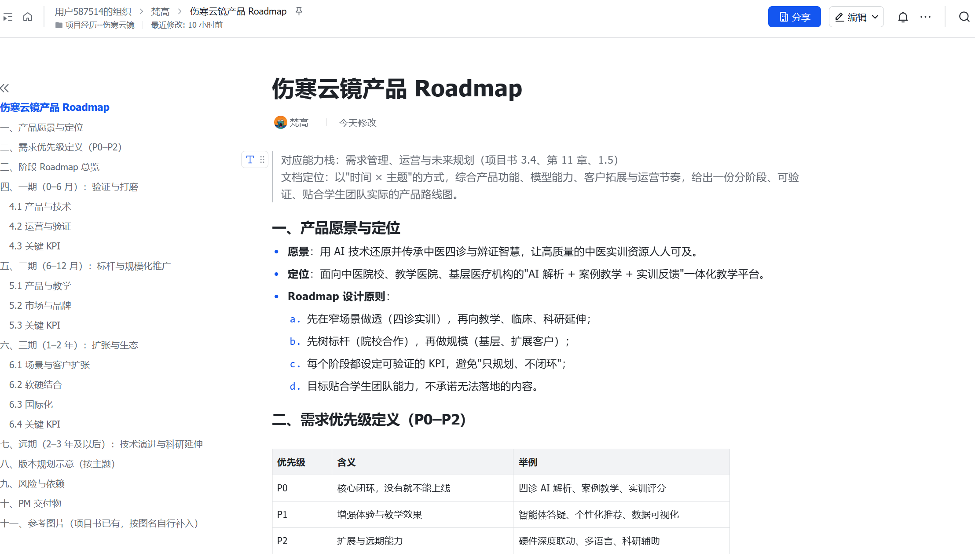This screenshot has height=560, width=975.
Task: Jump to 八、版本规划示意 outline item
Action: tap(58, 464)
